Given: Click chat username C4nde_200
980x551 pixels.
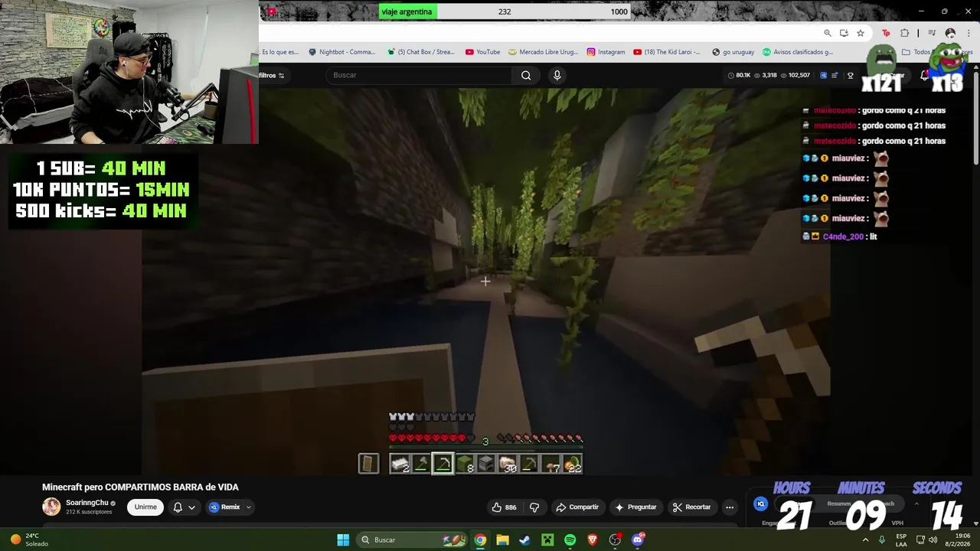Looking at the screenshot, I should (843, 236).
